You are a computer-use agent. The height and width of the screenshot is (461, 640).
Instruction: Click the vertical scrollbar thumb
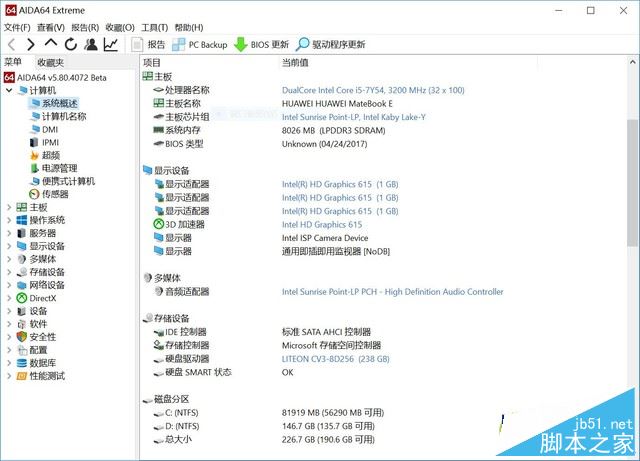[633, 183]
